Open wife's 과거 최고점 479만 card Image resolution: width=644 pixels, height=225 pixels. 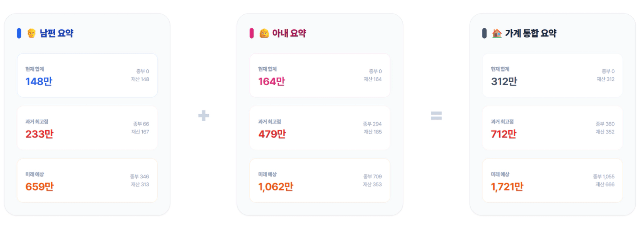coord(320,128)
